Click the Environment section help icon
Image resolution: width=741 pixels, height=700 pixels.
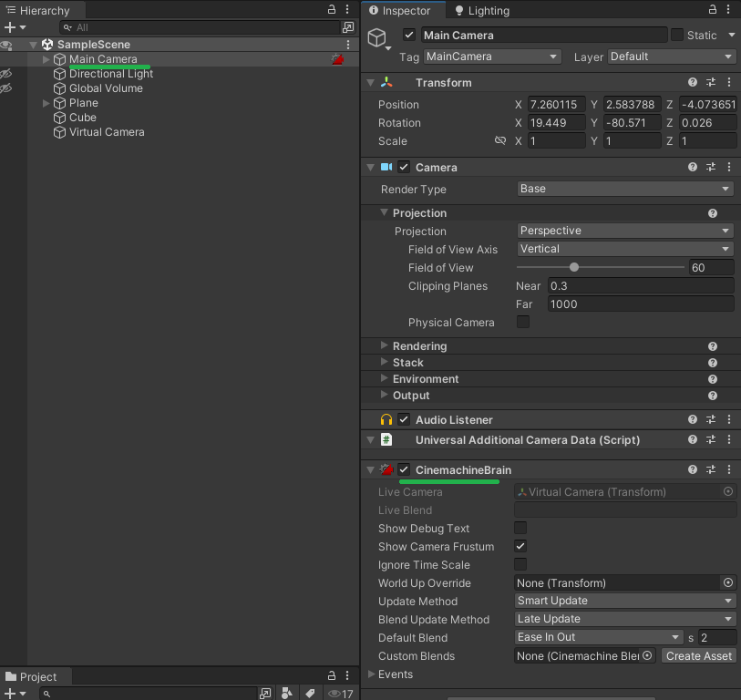coord(713,379)
